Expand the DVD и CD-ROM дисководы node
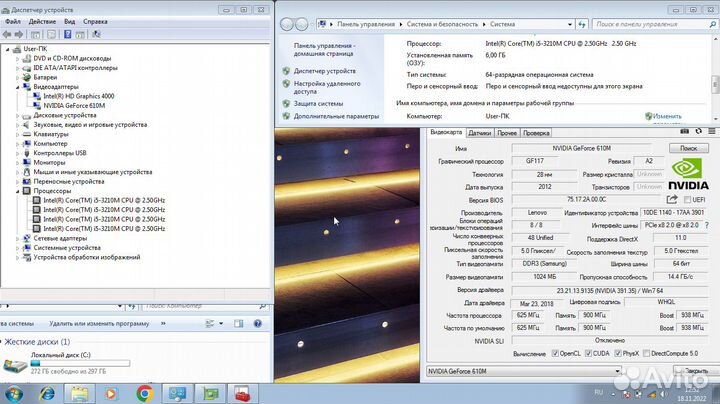 tap(17, 59)
